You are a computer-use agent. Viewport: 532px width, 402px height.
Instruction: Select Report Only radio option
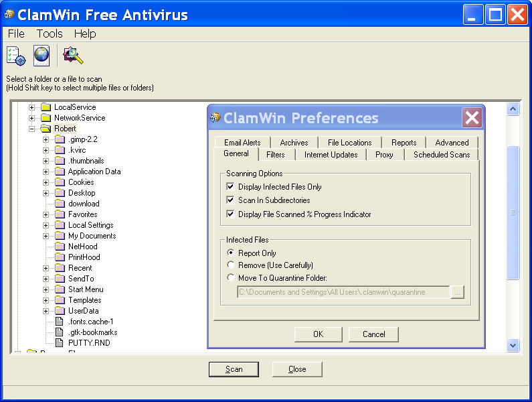[231, 253]
